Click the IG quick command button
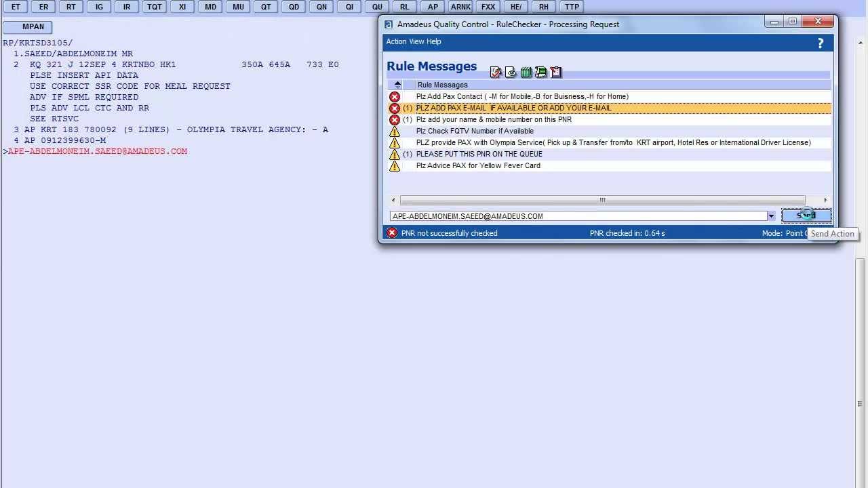The image size is (868, 488). 99,7
